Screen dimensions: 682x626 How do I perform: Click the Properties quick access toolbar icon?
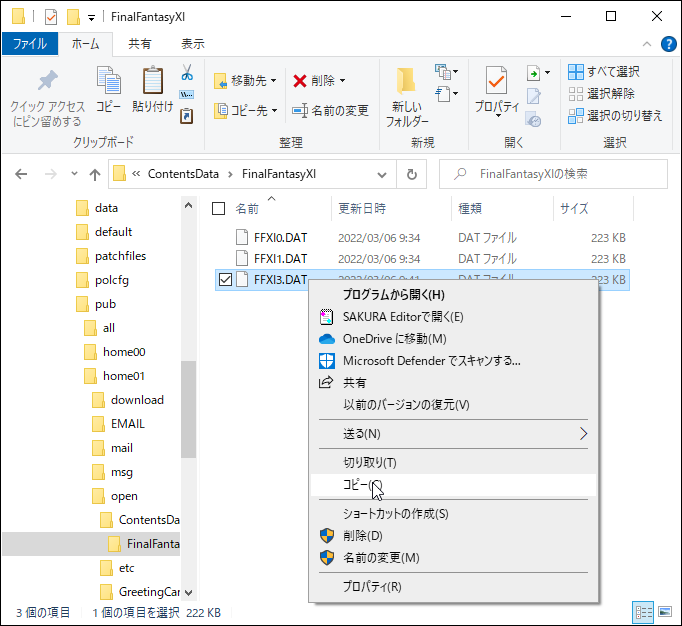[x=51, y=17]
